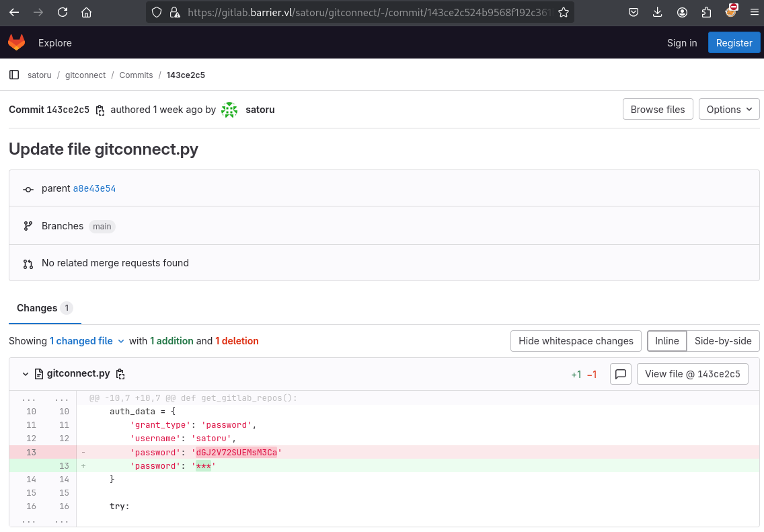Click Hide whitespace changes

tap(576, 341)
